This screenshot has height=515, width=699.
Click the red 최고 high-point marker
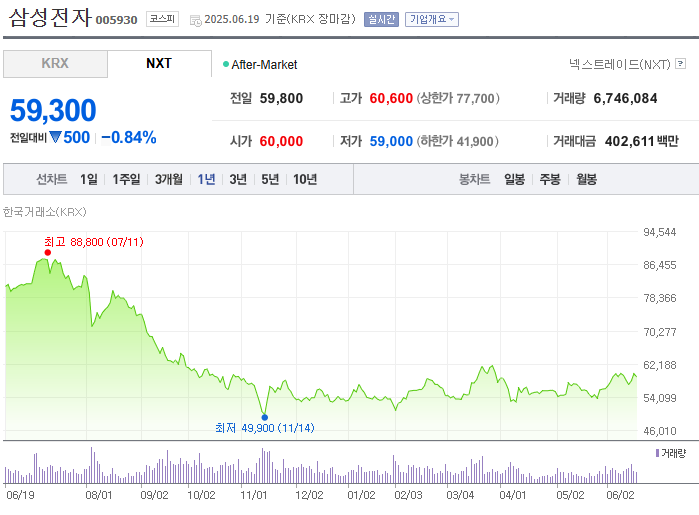click(48, 252)
